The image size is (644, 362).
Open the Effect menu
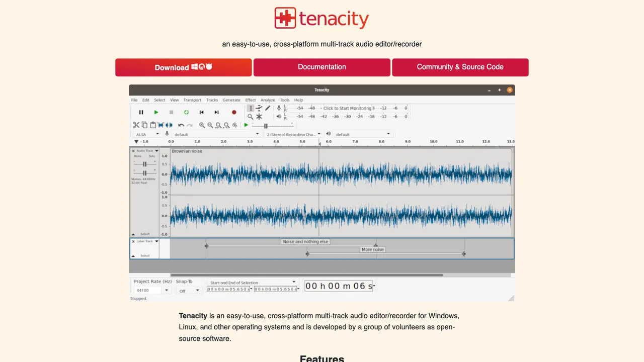[251, 100]
